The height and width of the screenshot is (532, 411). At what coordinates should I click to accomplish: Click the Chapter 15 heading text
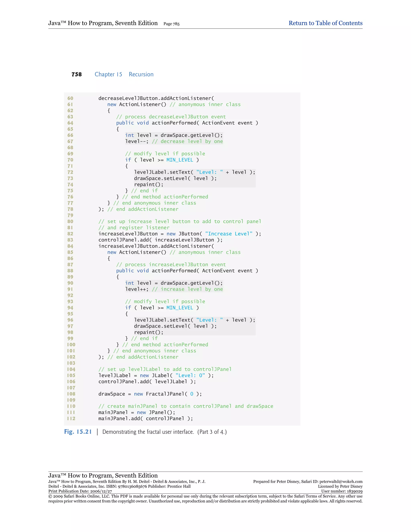point(108,74)
